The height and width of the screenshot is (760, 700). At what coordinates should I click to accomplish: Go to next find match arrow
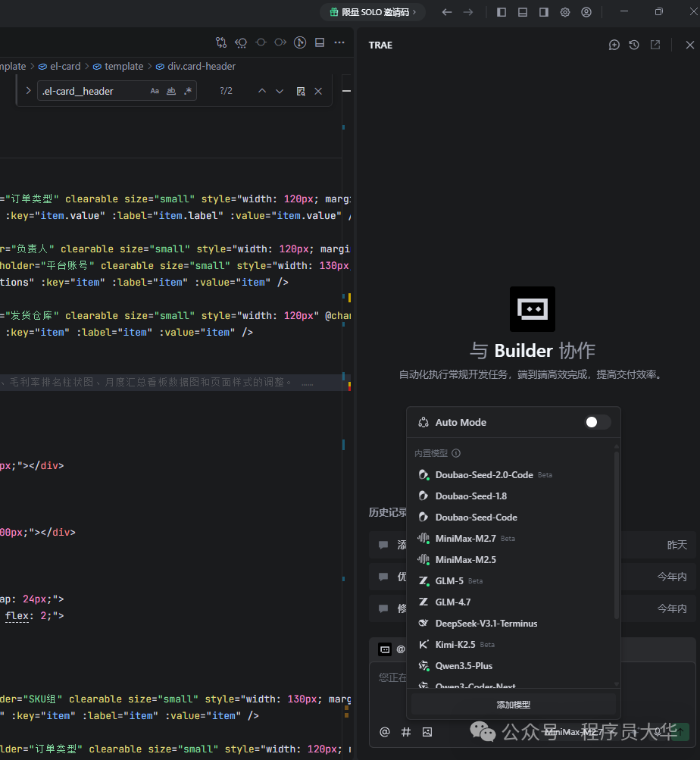click(x=280, y=91)
